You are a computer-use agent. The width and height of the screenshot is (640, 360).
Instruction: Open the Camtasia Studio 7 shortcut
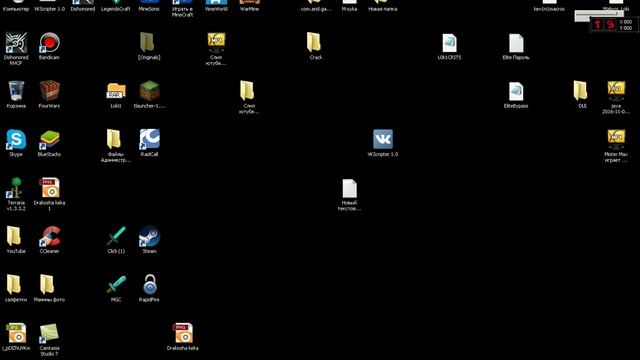tap(49, 333)
